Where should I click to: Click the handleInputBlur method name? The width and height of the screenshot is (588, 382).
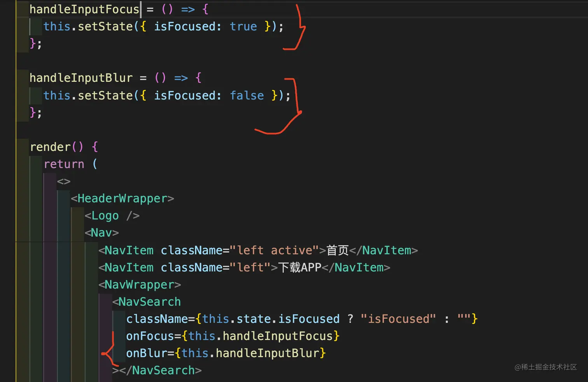coord(81,78)
